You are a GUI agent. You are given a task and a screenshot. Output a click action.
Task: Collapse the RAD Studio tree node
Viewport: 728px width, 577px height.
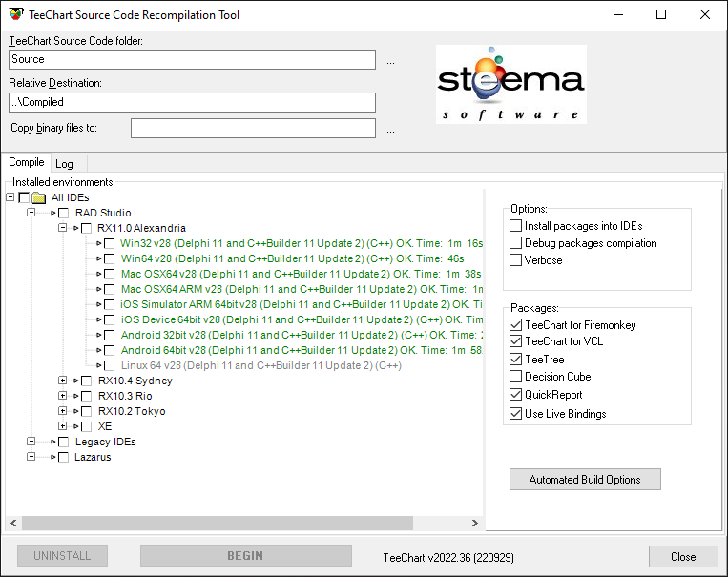(x=31, y=213)
